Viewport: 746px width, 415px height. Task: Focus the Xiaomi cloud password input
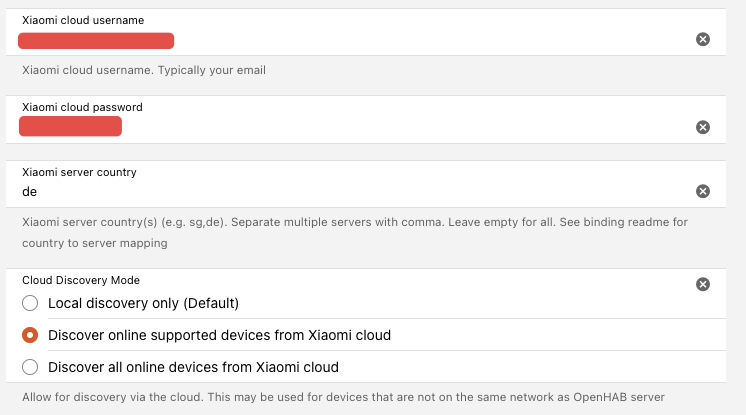pos(350,127)
